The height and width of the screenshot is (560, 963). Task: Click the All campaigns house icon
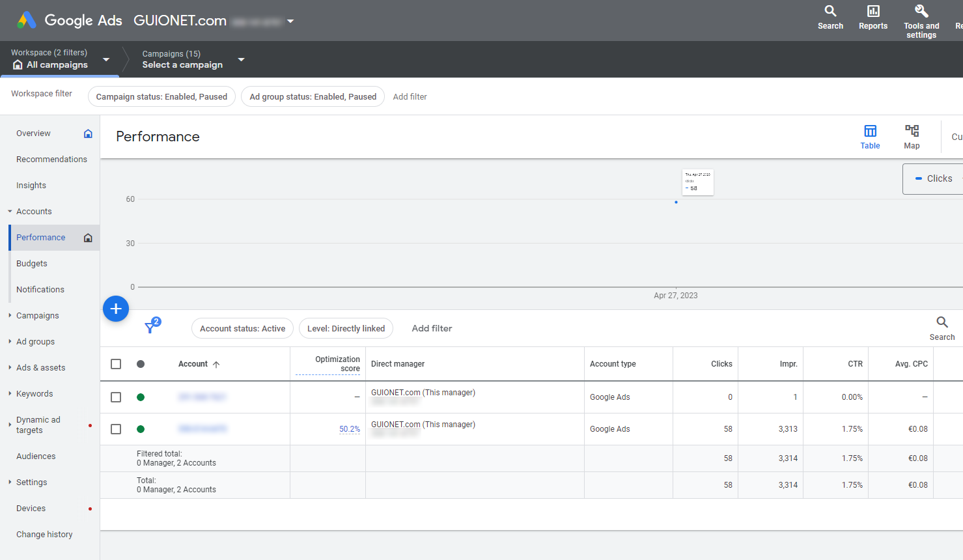tap(18, 64)
